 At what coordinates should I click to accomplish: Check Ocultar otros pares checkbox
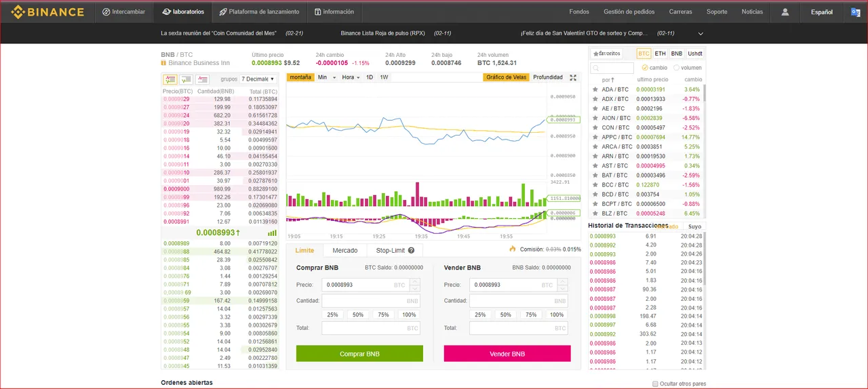point(655,384)
